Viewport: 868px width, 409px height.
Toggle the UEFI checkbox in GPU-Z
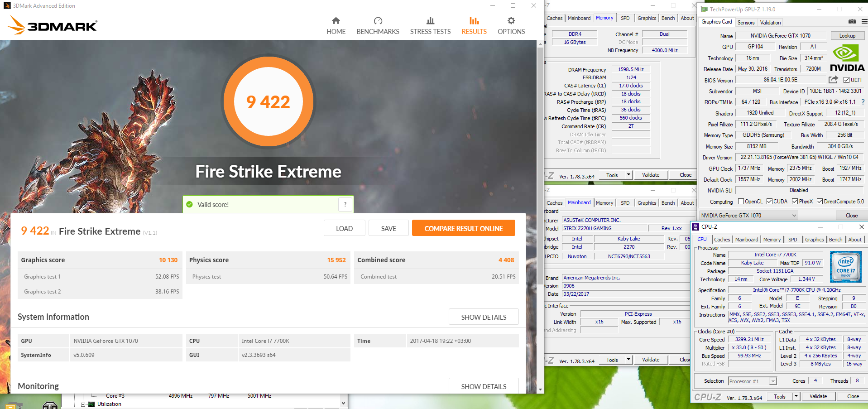(846, 80)
